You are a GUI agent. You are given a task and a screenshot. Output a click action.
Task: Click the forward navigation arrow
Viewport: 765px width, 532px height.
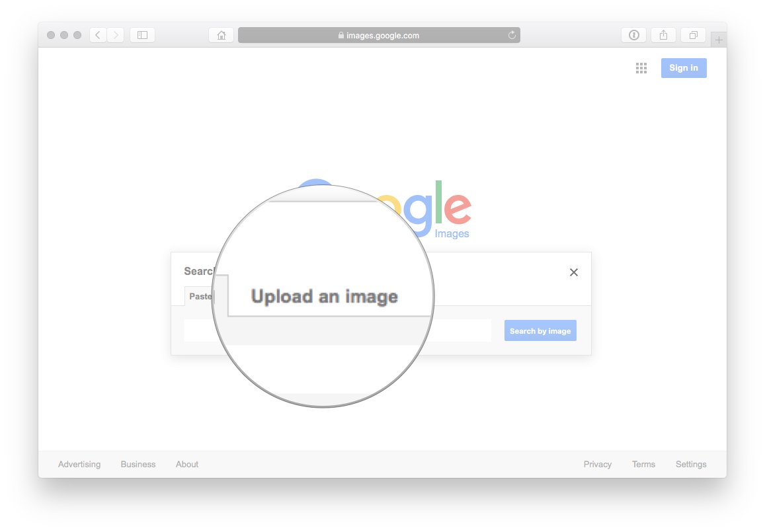click(x=116, y=35)
